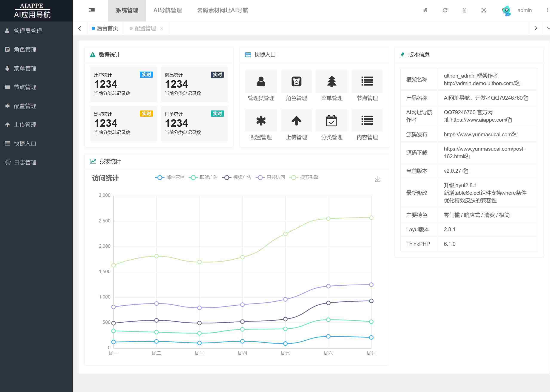Select the 角色管理 quick entry icon
This screenshot has width=550, height=392.
coord(296,81)
